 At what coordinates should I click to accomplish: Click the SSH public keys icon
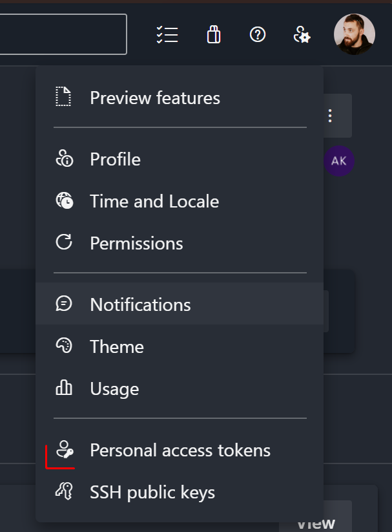click(64, 493)
